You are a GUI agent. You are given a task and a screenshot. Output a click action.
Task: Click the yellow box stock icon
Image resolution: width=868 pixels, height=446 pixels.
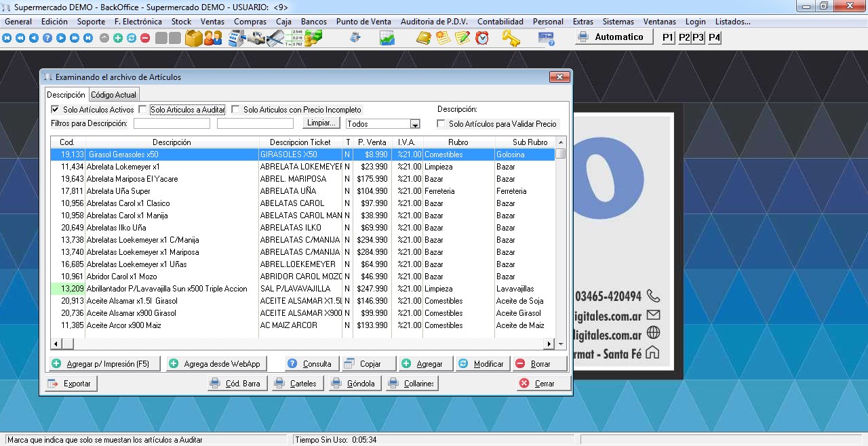pos(193,38)
